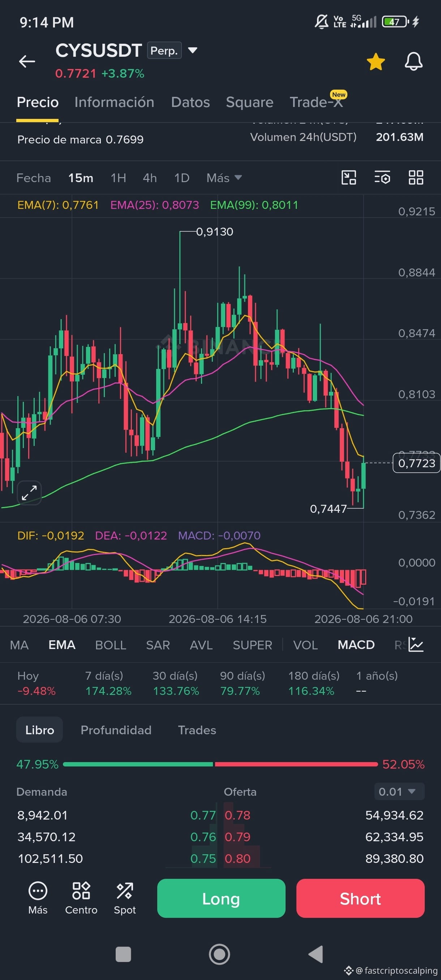The image size is (441, 980).
Task: Toggle the EMA indicator
Action: [x=62, y=645]
